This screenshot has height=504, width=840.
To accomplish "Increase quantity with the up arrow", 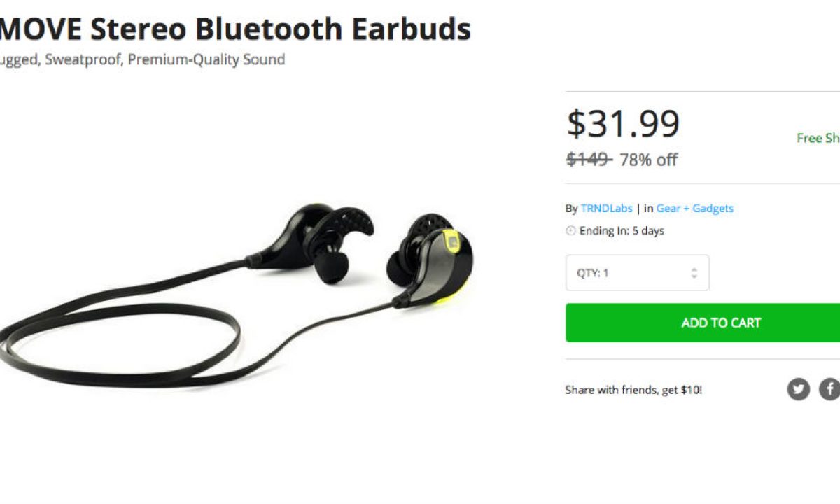I will tap(694, 269).
